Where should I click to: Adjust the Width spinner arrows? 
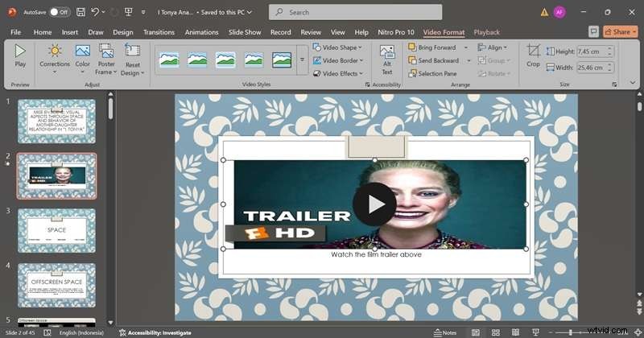(610, 68)
